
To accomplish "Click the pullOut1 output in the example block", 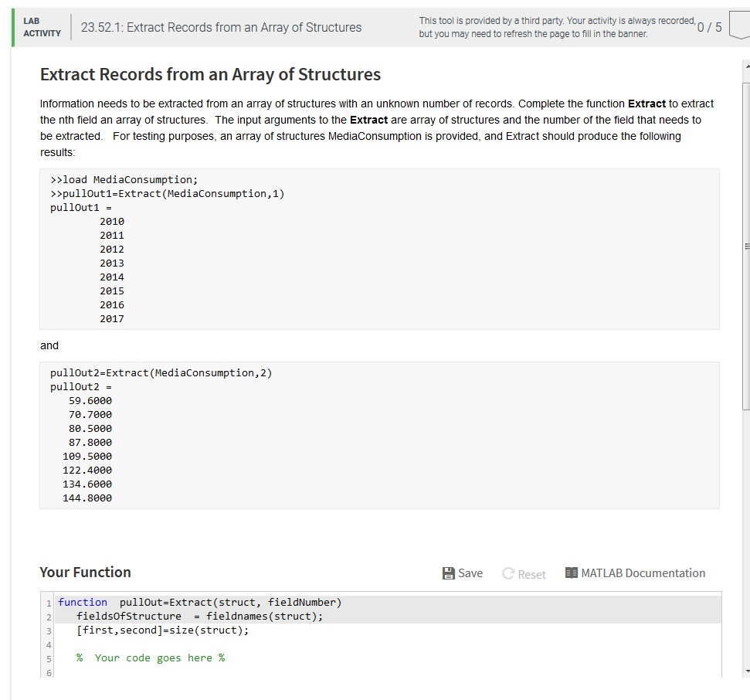I will (x=73, y=207).
